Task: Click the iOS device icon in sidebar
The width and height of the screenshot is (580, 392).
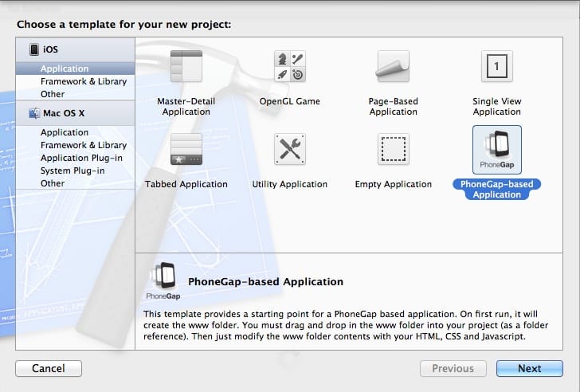Action: pyautogui.click(x=34, y=49)
